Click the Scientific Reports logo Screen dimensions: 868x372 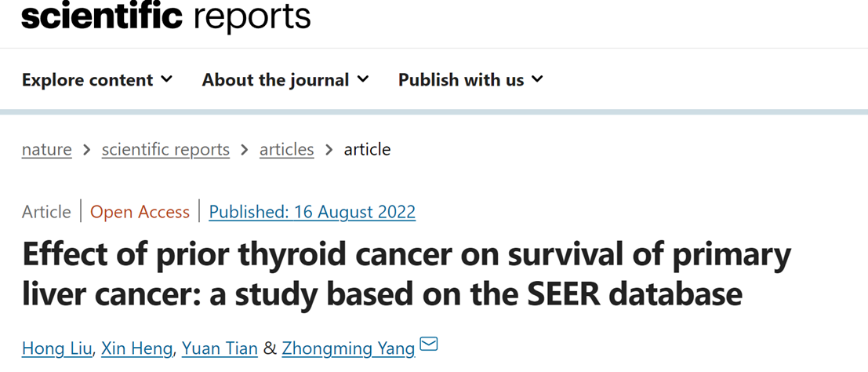pos(165,16)
